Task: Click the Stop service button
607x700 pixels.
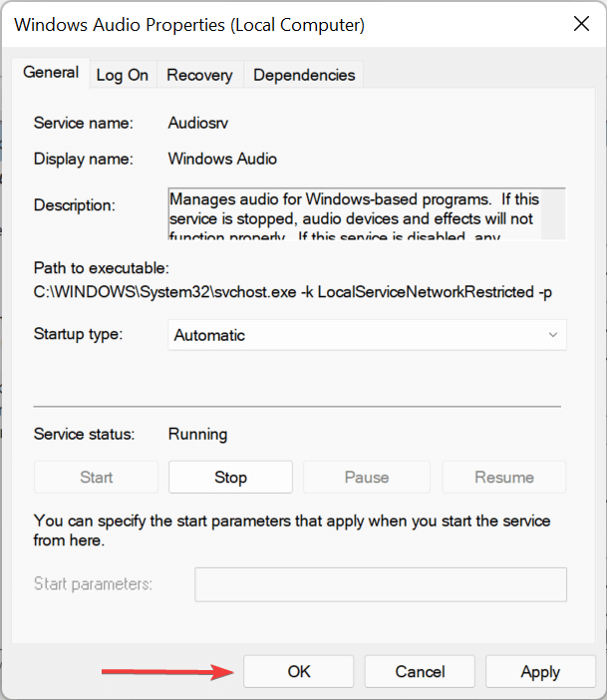Action: tap(230, 478)
